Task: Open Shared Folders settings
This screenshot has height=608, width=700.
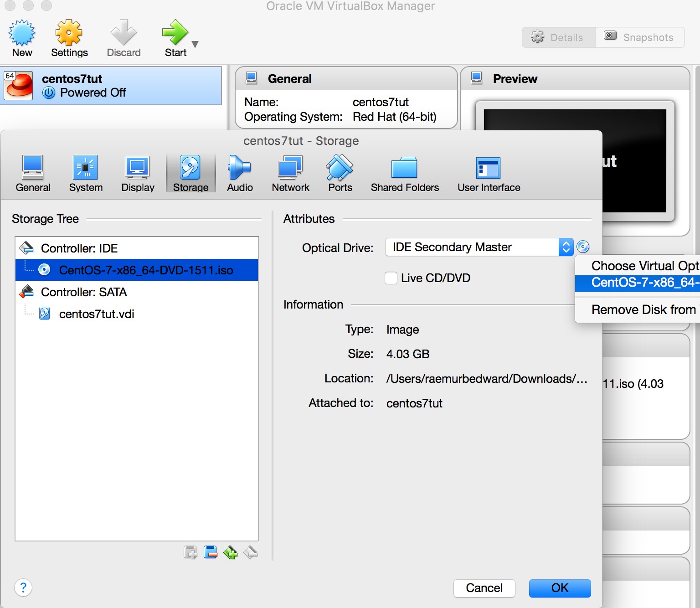Action: click(x=404, y=173)
